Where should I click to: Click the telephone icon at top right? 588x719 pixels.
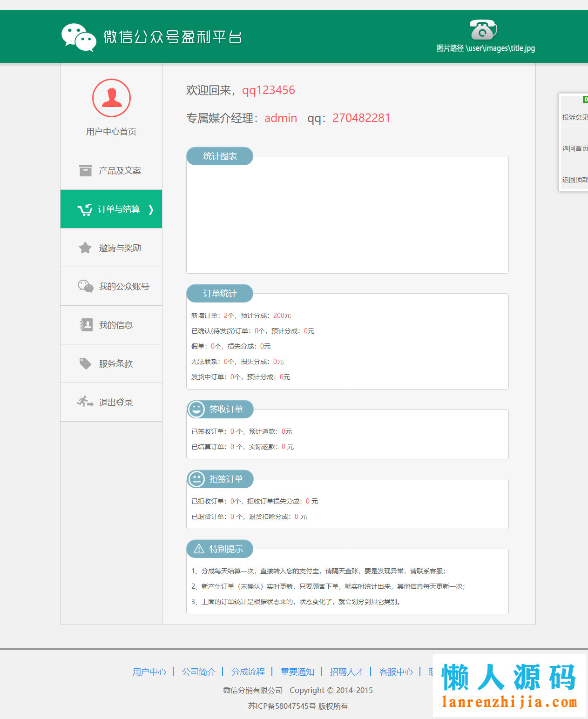(x=482, y=29)
